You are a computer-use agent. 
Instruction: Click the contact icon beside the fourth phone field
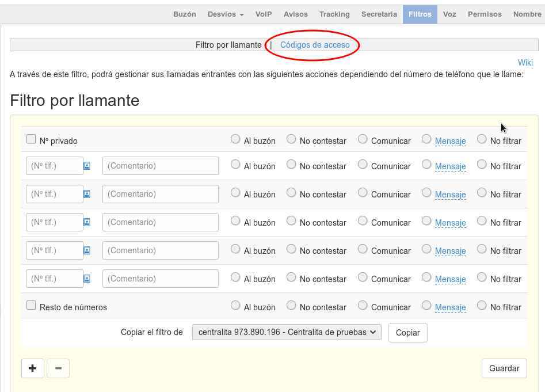[x=86, y=250]
